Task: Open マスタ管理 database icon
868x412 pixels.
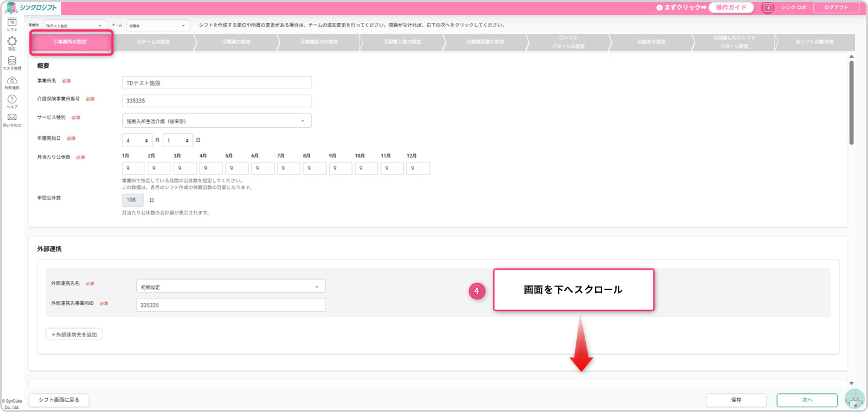Action: tap(11, 61)
